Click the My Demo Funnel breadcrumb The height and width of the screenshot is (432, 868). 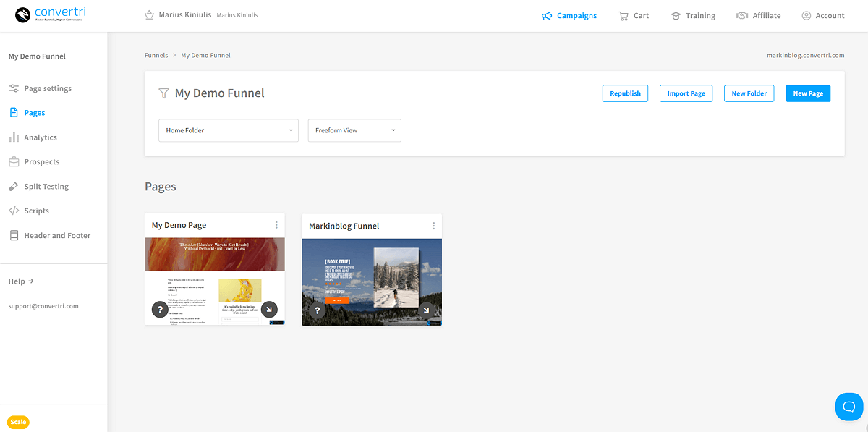[206, 55]
